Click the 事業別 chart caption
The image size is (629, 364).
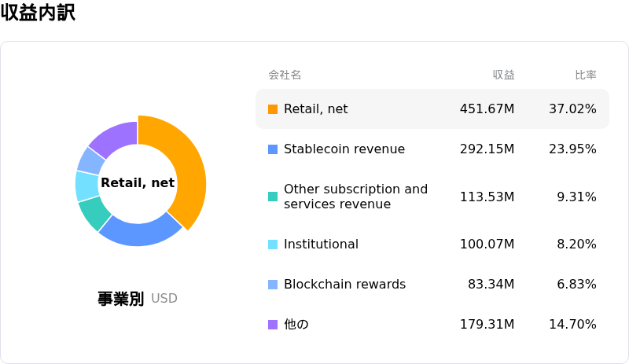[x=120, y=299]
